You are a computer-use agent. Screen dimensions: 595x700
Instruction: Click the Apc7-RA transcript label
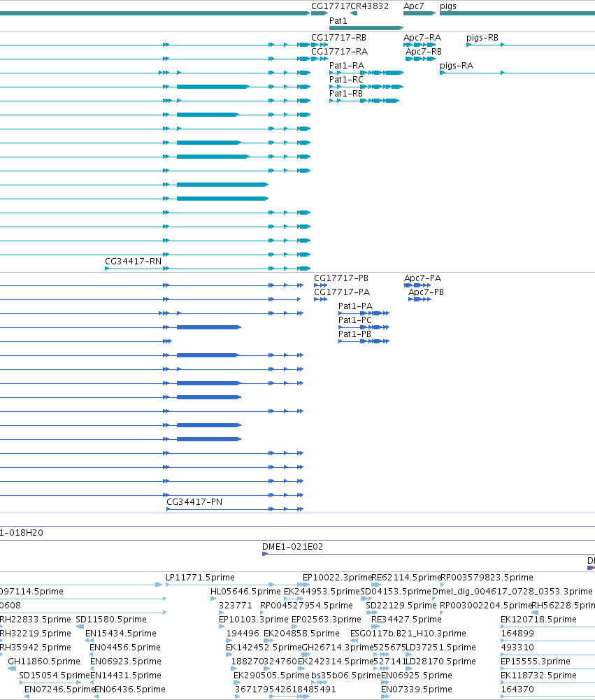click(x=422, y=38)
